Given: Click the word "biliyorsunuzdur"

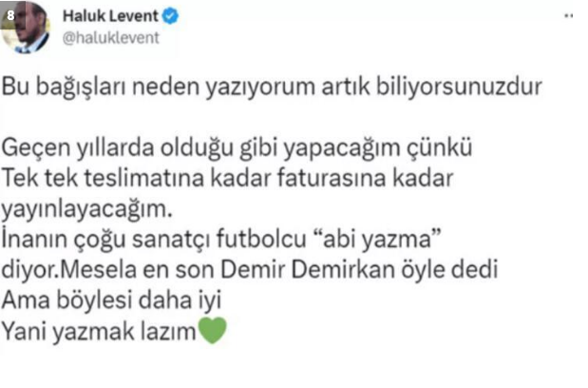Looking at the screenshot, I should pos(459,87).
